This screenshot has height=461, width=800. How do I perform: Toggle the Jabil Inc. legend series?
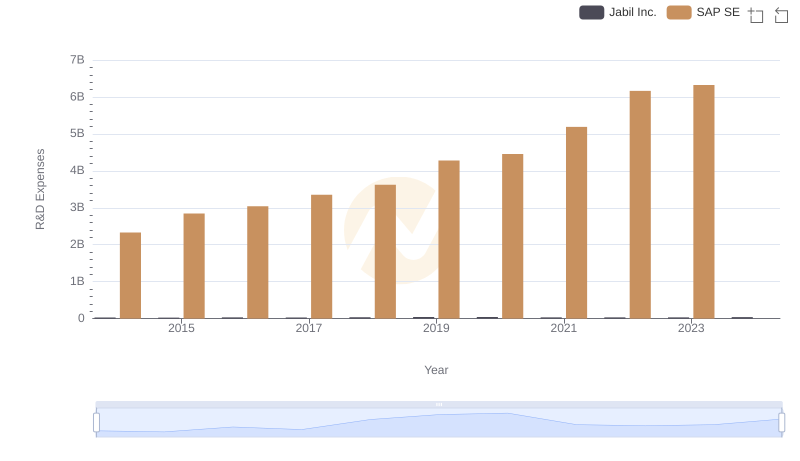pyautogui.click(x=617, y=12)
